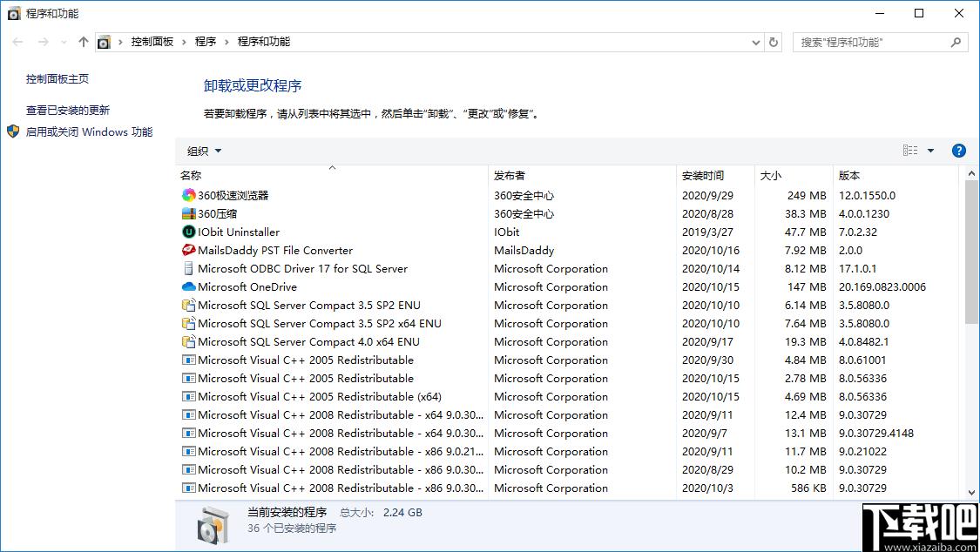Expand the address bar history dropdown
980x552 pixels.
pyautogui.click(x=755, y=42)
